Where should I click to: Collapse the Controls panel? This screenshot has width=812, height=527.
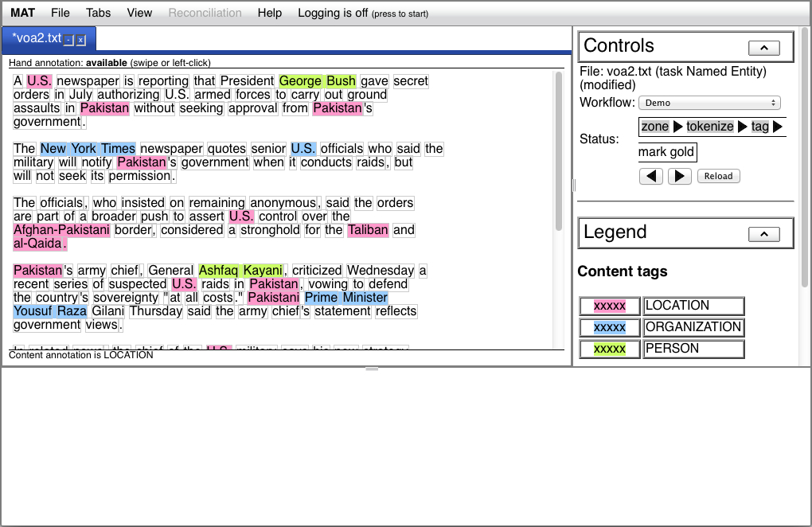(764, 48)
